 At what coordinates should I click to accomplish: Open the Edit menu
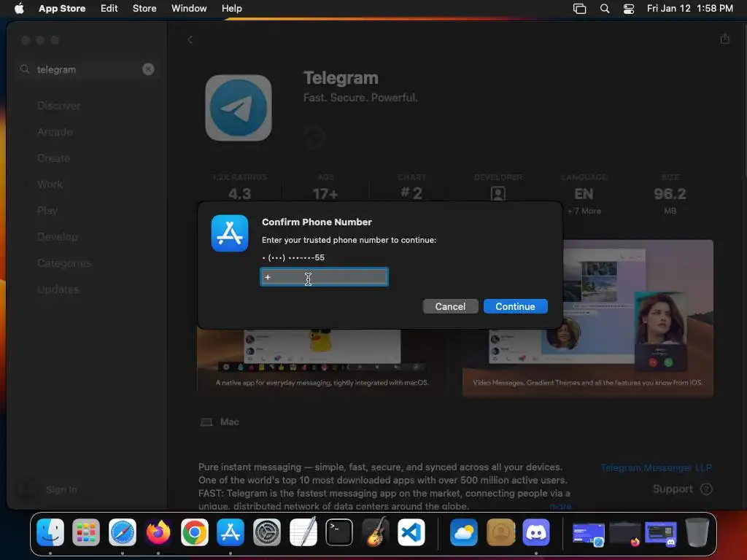[x=109, y=8]
